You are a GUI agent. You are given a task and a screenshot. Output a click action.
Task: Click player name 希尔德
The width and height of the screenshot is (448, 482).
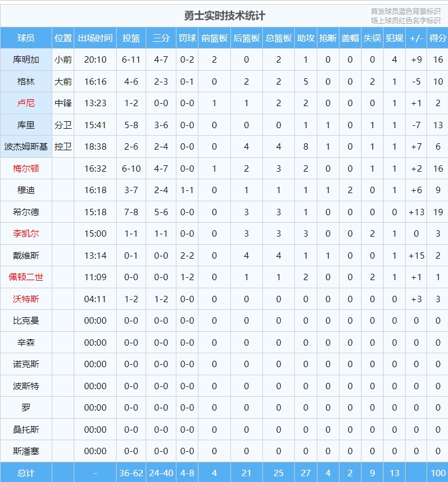(x=26, y=212)
